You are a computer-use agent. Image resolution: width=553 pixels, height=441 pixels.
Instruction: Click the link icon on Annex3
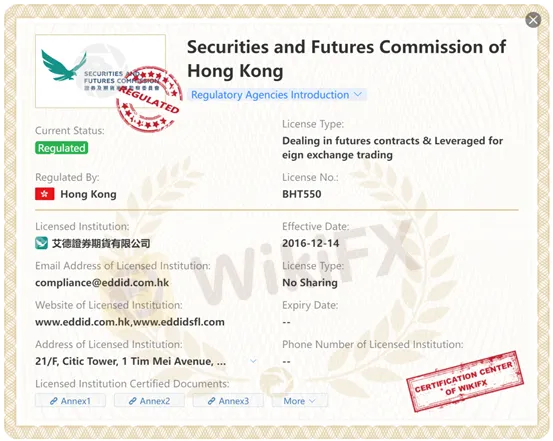pos(212,401)
